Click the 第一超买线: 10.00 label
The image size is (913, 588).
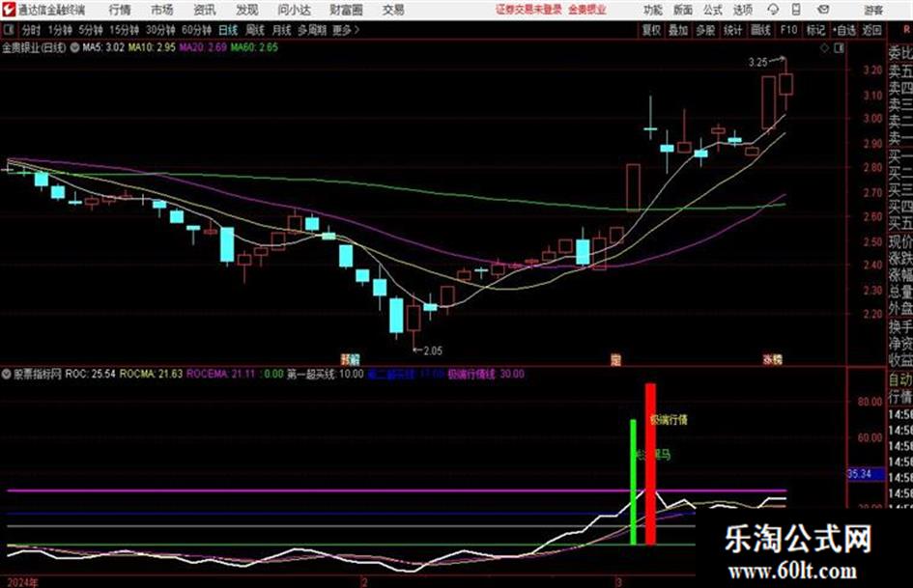coord(325,374)
